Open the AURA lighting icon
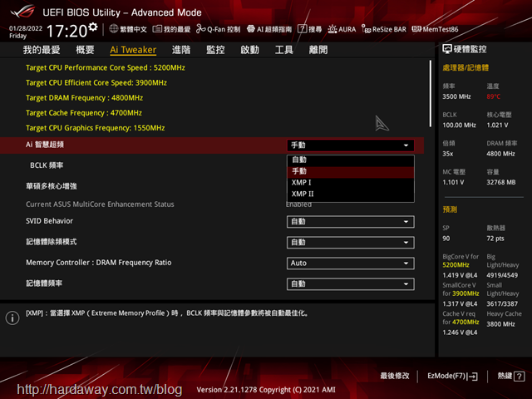This screenshot has height=399, width=532. [x=332, y=29]
